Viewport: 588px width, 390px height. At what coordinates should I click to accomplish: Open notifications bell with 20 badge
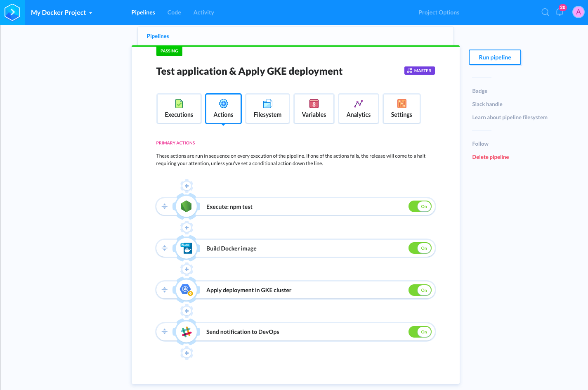point(560,12)
